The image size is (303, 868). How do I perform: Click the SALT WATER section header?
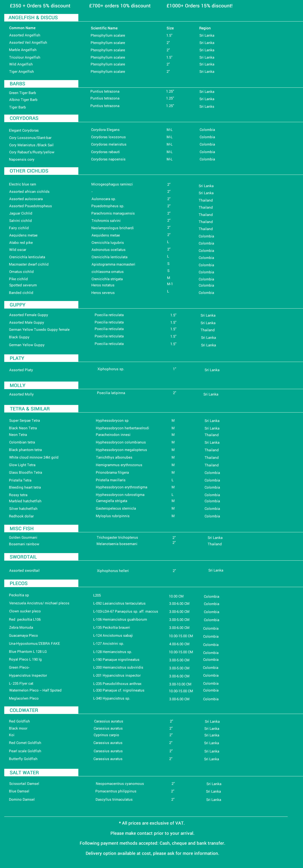click(24, 773)
